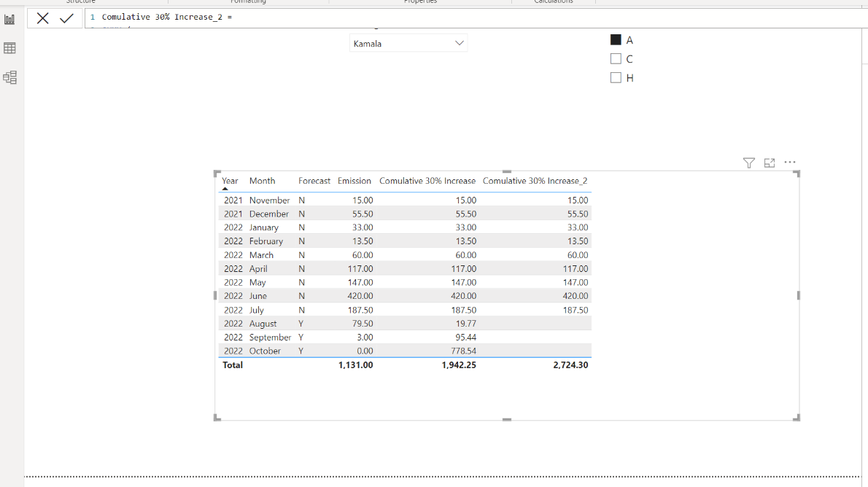
Task: Select the December month cell
Action: pyautogui.click(x=269, y=214)
